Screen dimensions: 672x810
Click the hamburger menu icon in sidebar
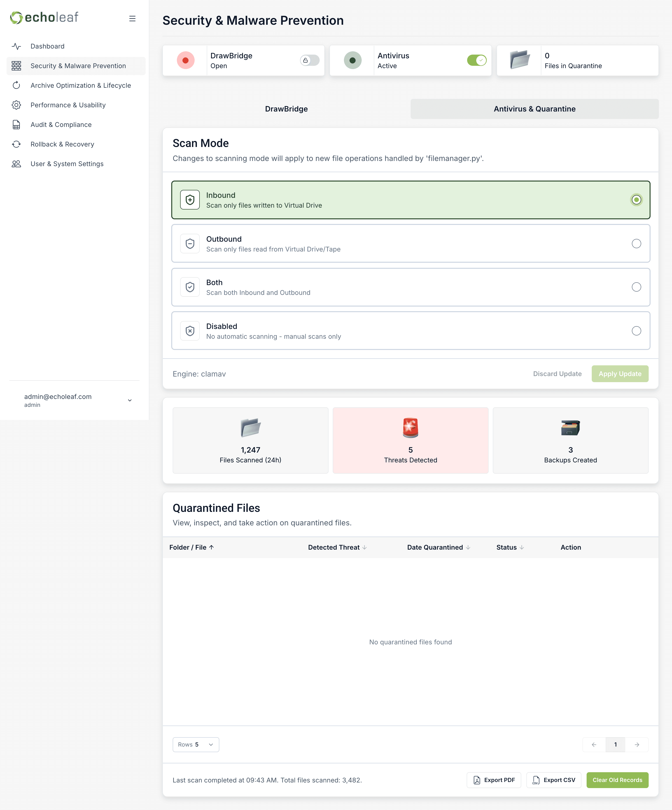click(132, 18)
